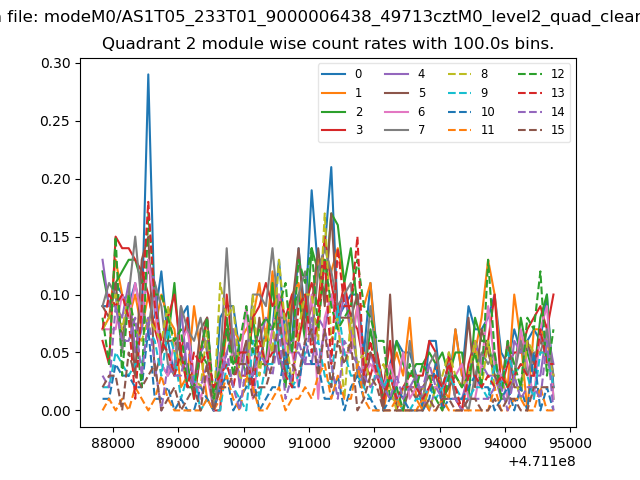Click the legend entry for module 11
Screen dimensions: 640x480
471,130
